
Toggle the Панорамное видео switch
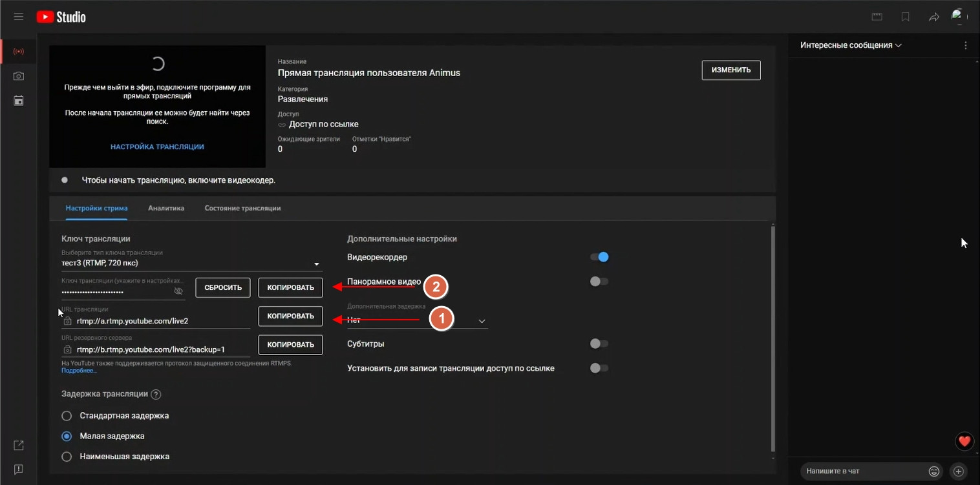599,282
